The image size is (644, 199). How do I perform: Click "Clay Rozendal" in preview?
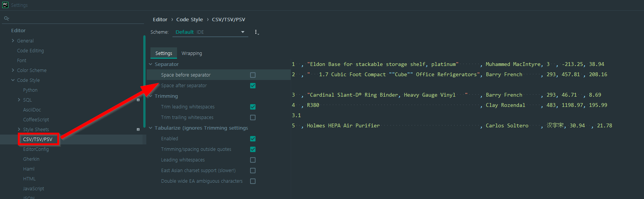point(506,105)
